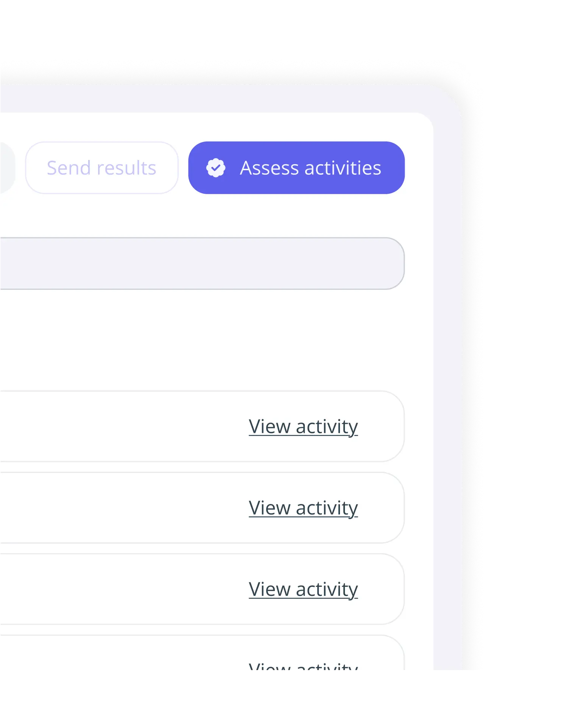
Task: Click the word 'View' in the first activity link
Action: point(269,426)
